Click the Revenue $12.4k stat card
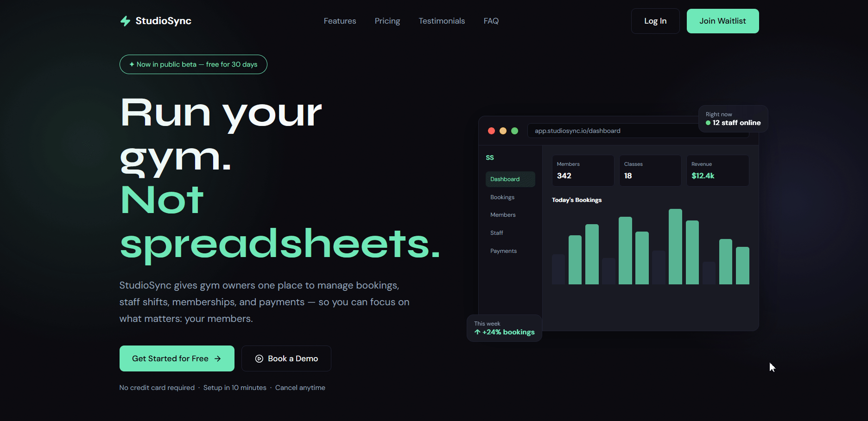 pos(717,170)
